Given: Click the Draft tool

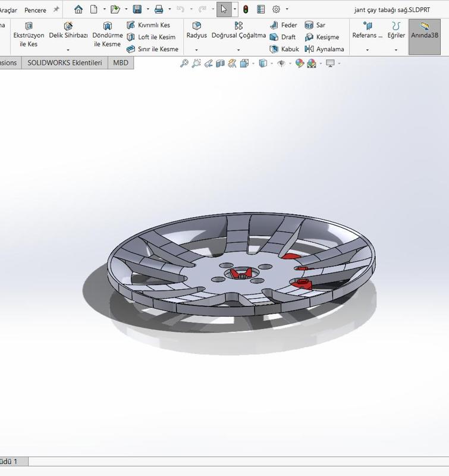Looking at the screenshot, I should [x=282, y=37].
